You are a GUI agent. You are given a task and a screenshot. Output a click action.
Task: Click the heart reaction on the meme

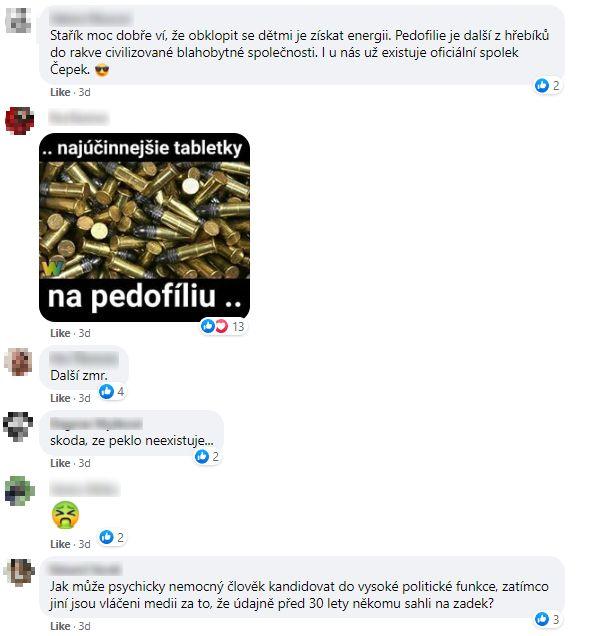pos(221,326)
